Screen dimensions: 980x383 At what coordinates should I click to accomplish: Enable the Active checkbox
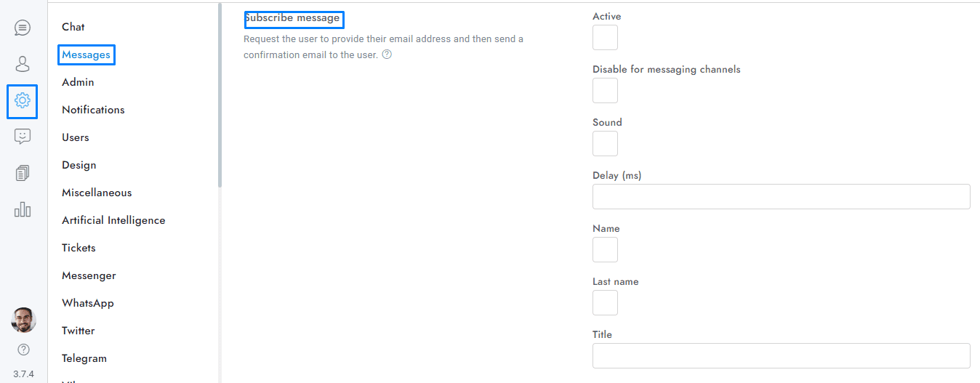point(605,38)
